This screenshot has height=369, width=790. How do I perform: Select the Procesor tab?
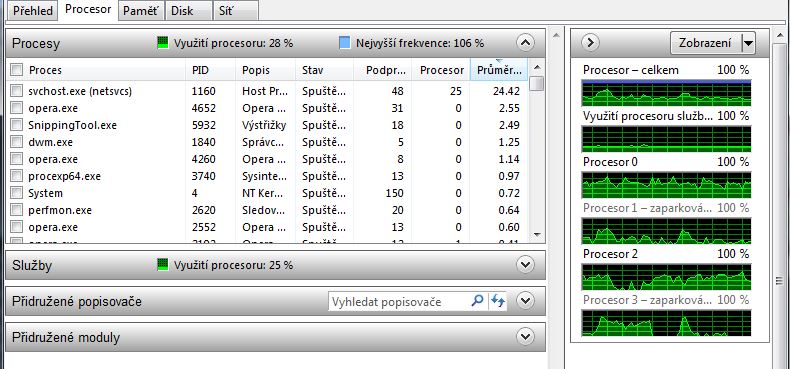88,10
